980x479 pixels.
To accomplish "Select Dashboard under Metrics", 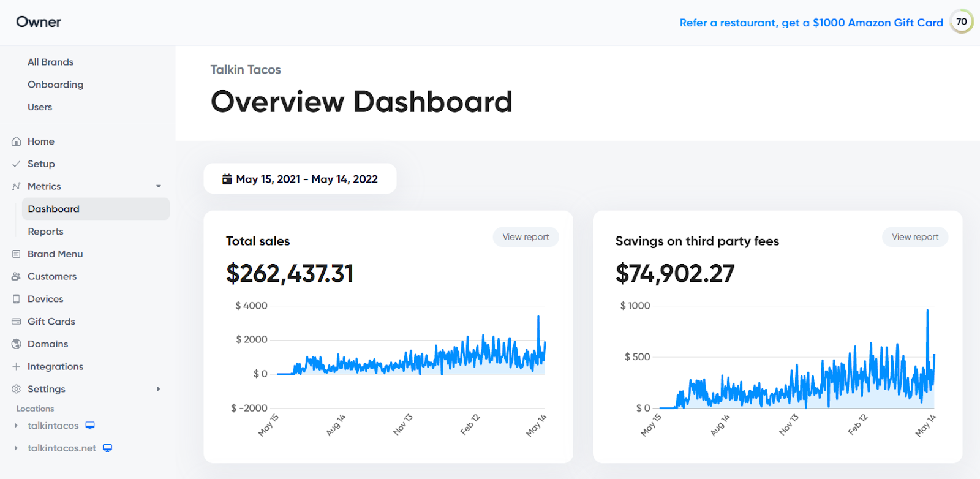I will coord(96,209).
